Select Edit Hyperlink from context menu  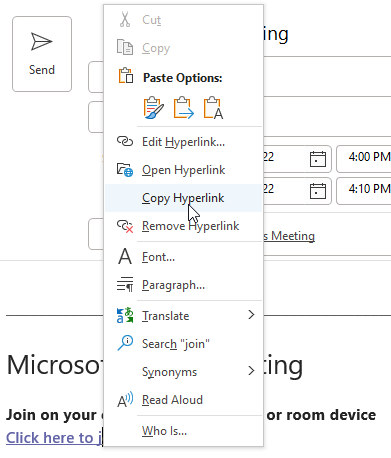click(x=184, y=142)
